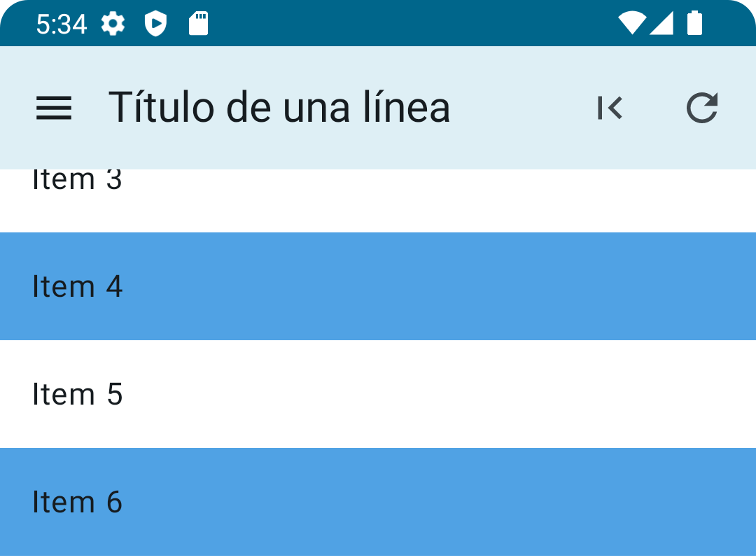Tap the battery icon in status bar

[x=694, y=23]
